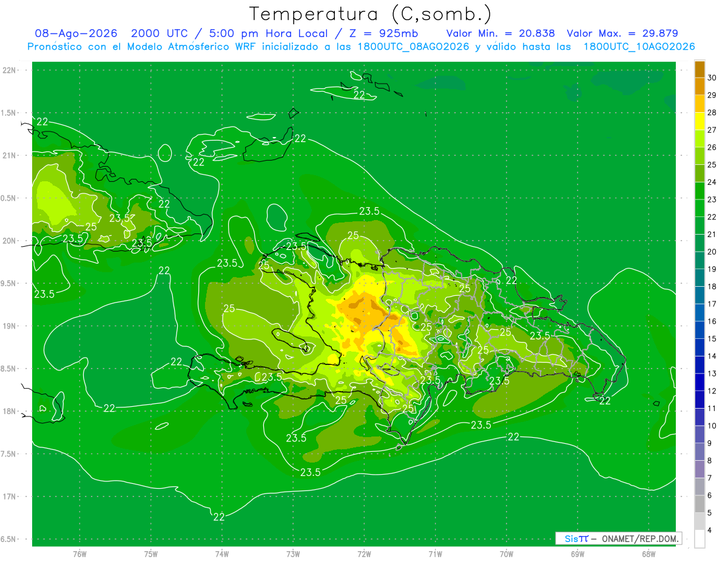Click the "17N" latitude axis label
The image size is (728, 562).
[9, 497]
